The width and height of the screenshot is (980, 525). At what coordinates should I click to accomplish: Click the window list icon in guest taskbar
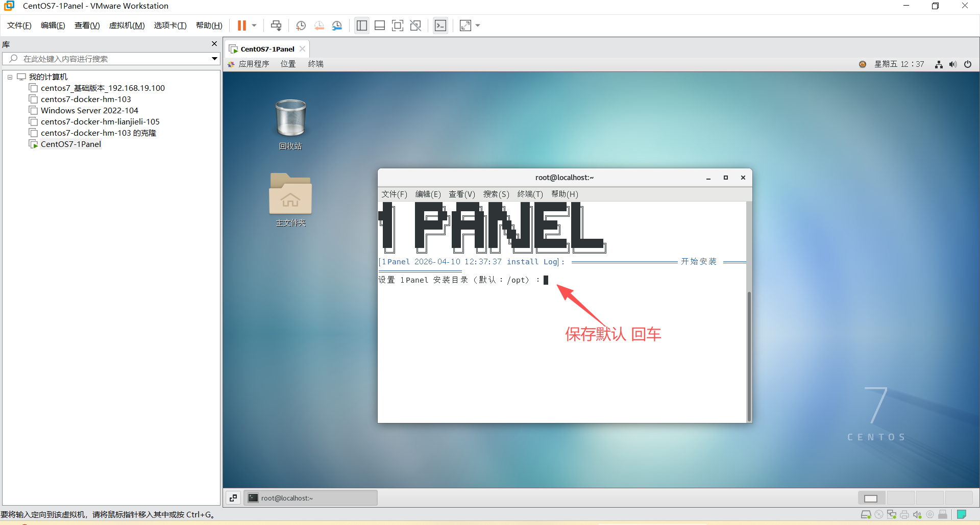(x=233, y=498)
